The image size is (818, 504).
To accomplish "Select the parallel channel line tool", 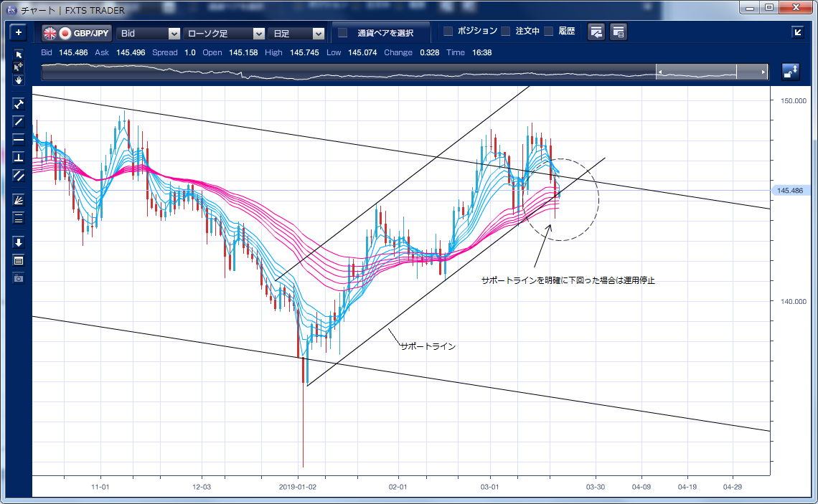I will click(x=18, y=176).
